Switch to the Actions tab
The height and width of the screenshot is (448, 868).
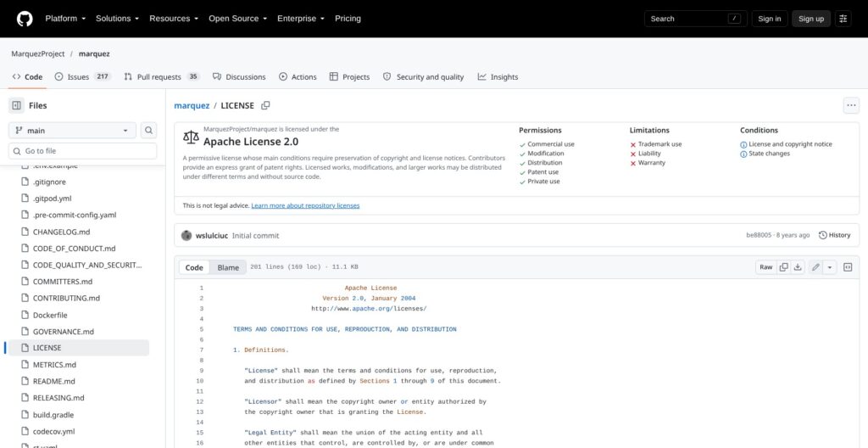[298, 77]
